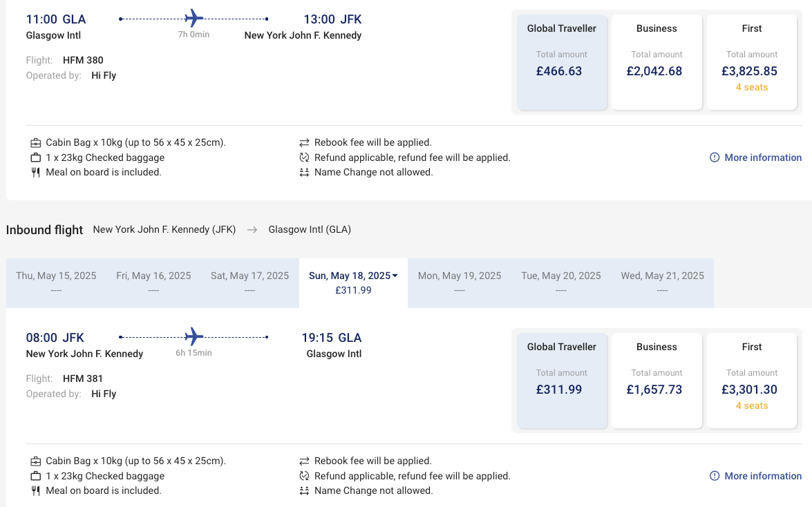This screenshot has height=507, width=812.
Task: Select outbound Business fare £2,042.68
Action: tap(657, 63)
